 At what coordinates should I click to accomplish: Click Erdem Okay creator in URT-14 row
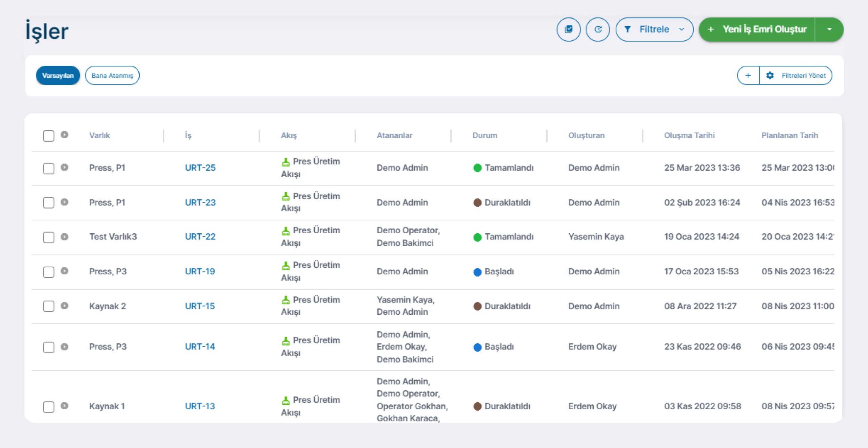click(592, 347)
